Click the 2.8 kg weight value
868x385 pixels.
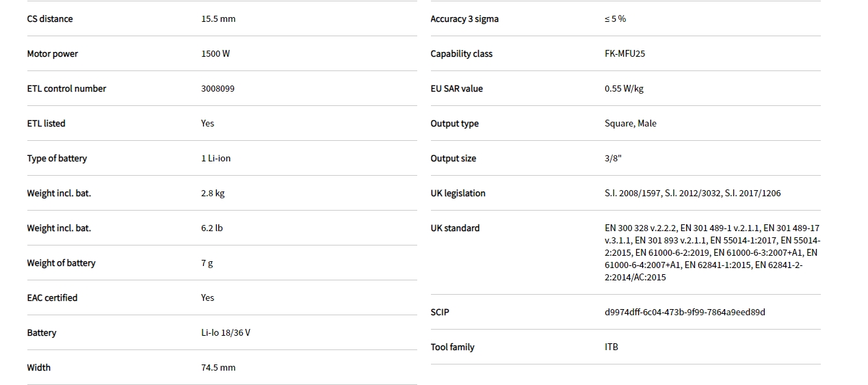(213, 194)
